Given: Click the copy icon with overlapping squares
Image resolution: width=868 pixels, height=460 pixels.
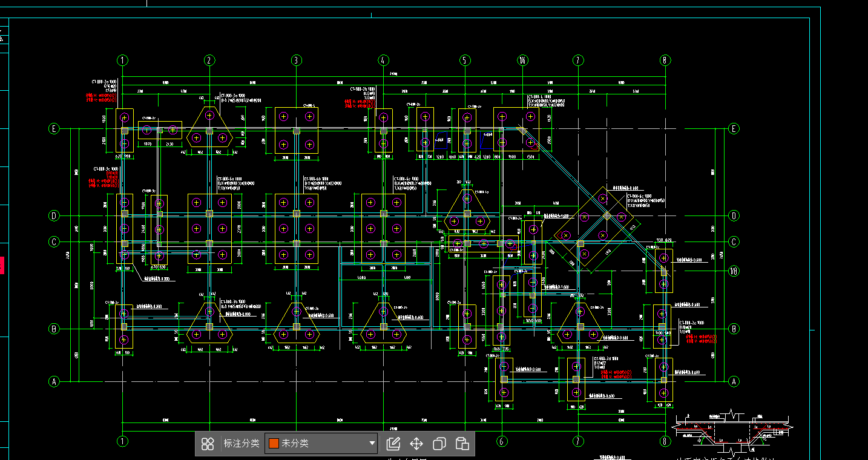Looking at the screenshot, I should [439, 444].
